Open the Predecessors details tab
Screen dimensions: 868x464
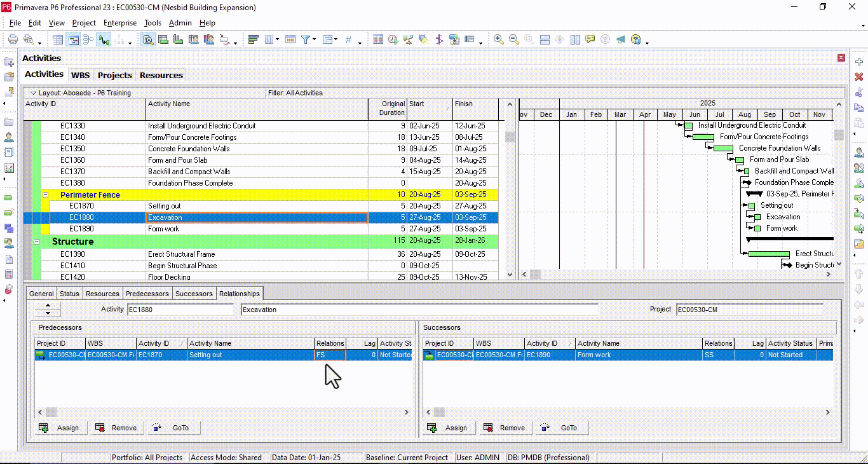(x=147, y=294)
